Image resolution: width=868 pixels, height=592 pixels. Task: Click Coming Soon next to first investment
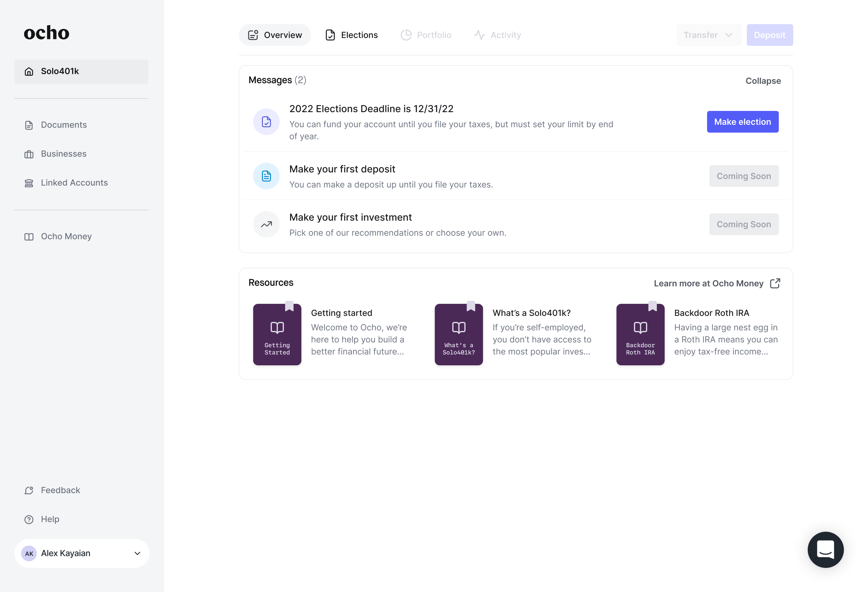744,225
